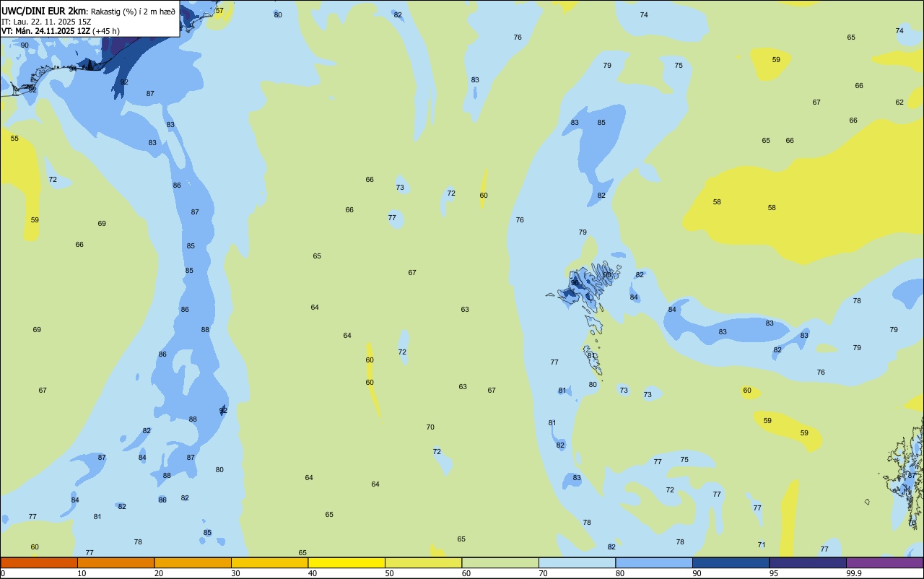The height and width of the screenshot is (579, 924).
Task: Click the legend tick label '30'
Action: tap(235, 573)
